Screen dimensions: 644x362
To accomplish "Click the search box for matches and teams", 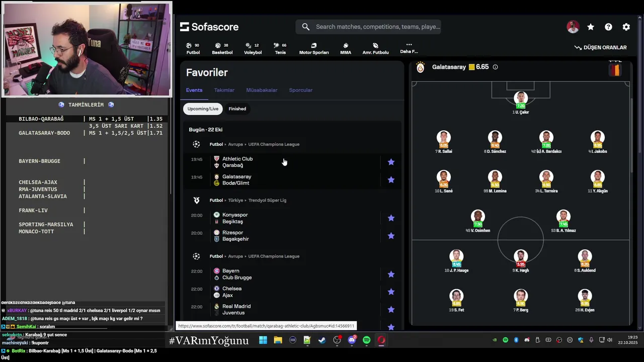I will click(x=369, y=27).
